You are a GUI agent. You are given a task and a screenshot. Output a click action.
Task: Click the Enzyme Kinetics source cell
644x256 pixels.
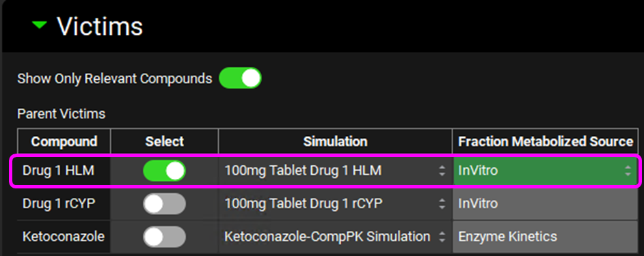[546, 236]
